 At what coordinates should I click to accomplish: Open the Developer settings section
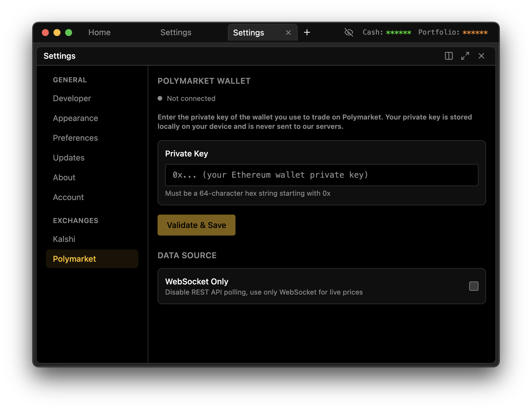coord(72,98)
